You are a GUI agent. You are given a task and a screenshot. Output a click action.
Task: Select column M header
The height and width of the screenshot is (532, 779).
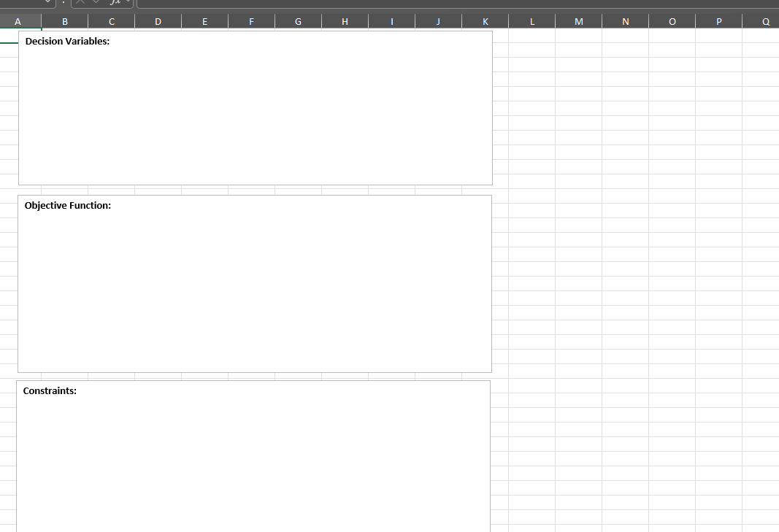click(x=578, y=21)
